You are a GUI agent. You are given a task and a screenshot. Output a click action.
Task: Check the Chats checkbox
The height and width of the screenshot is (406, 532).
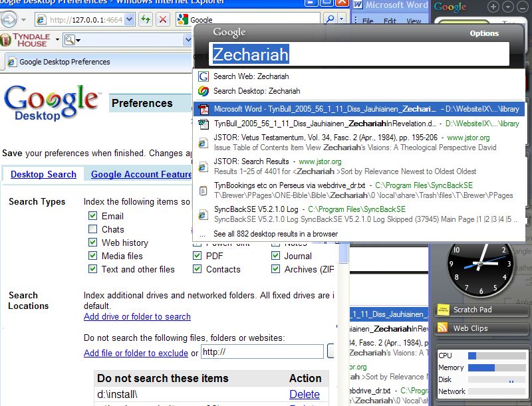tap(92, 229)
